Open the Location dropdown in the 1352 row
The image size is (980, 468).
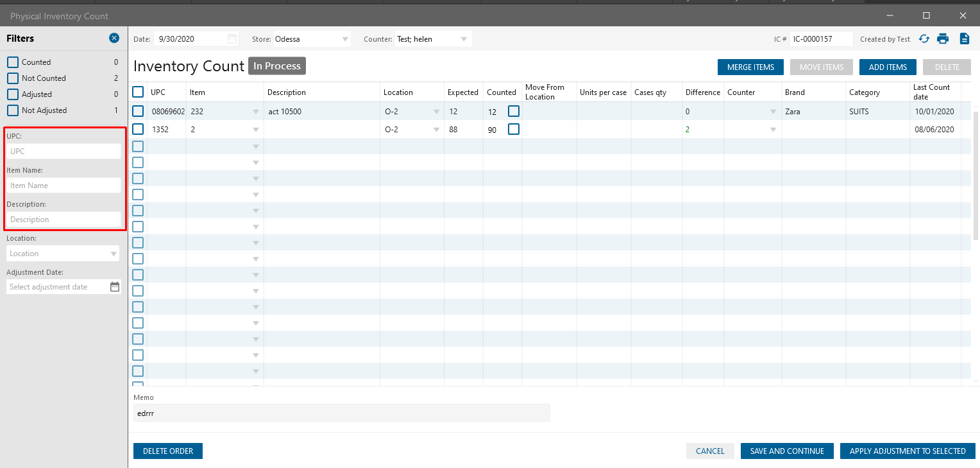(x=437, y=130)
